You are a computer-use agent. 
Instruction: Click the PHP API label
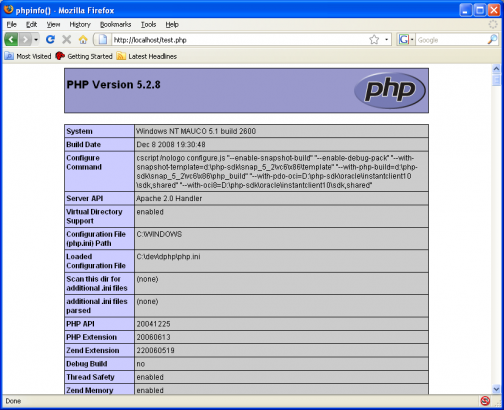click(80, 324)
